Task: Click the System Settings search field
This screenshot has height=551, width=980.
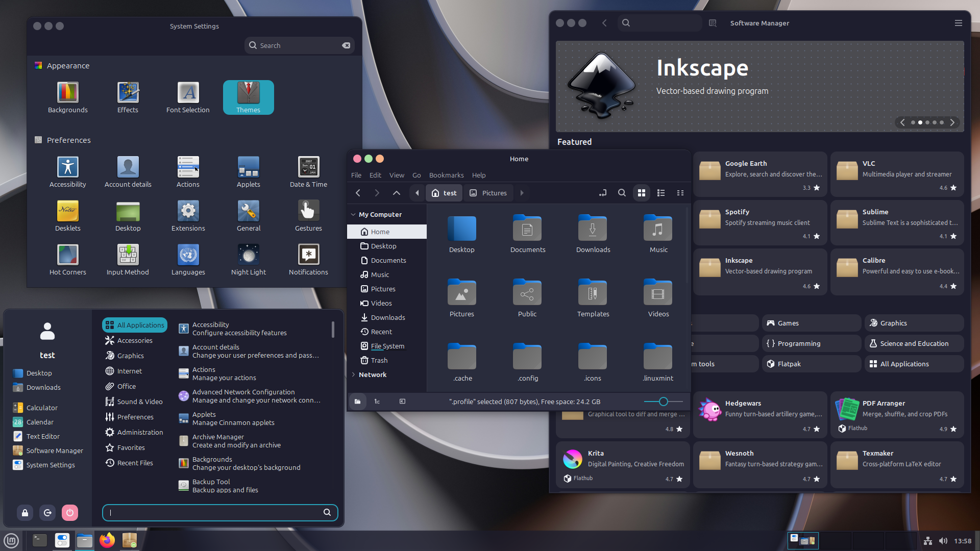Action: (x=299, y=45)
